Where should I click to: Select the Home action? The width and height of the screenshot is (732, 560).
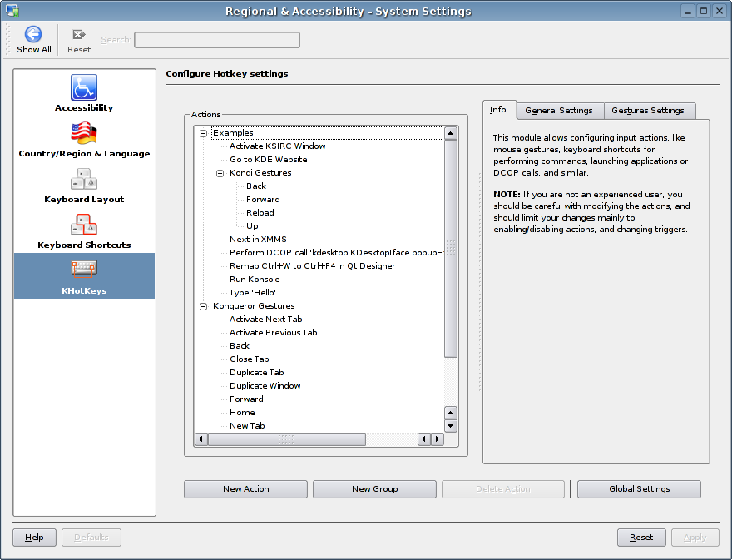[242, 413]
